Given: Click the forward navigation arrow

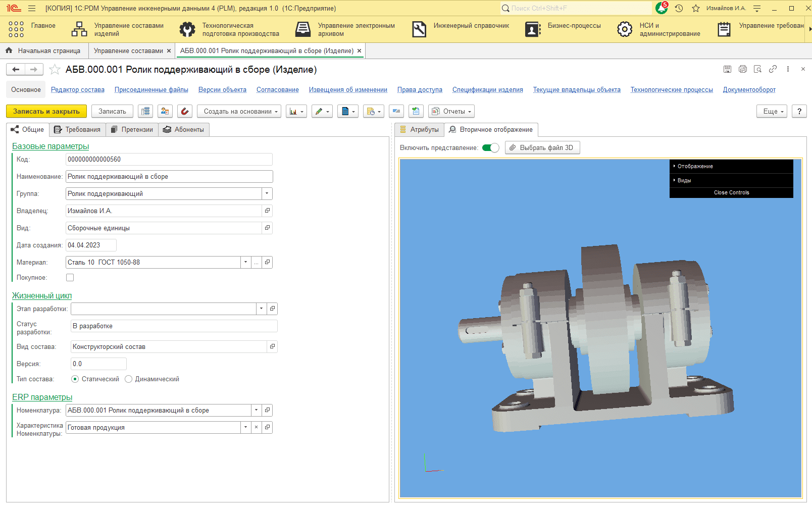Looking at the screenshot, I should 34,70.
